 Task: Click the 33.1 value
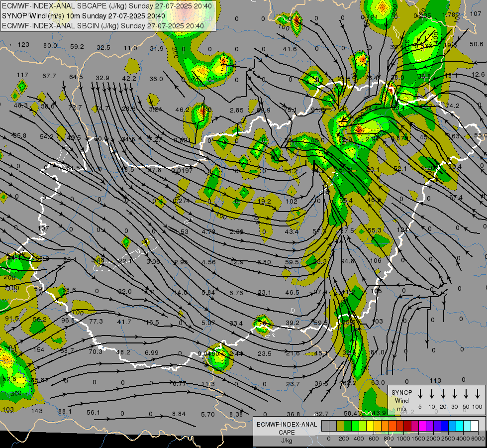click(x=264, y=293)
